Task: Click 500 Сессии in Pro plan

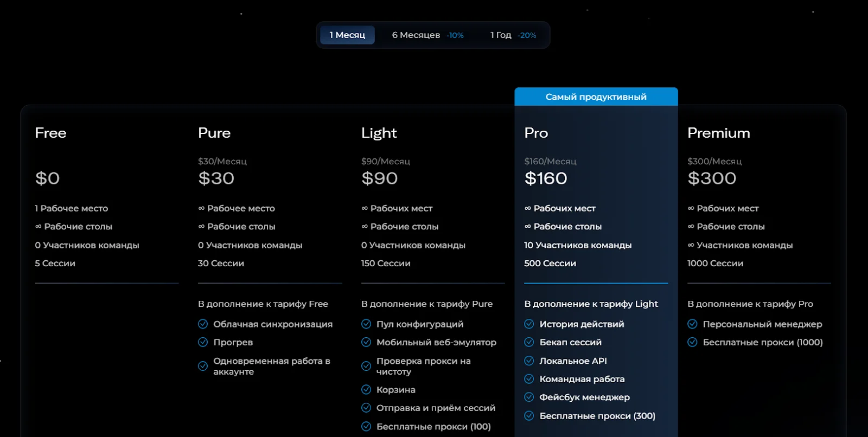Action: click(x=550, y=264)
